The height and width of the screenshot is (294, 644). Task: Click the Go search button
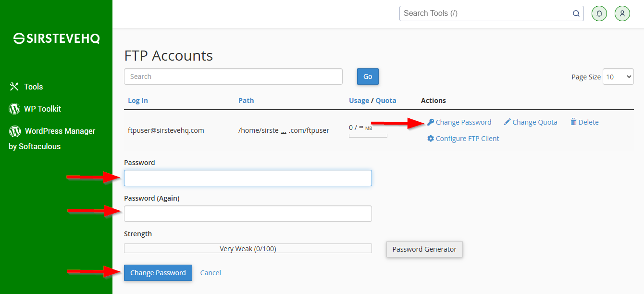(368, 77)
